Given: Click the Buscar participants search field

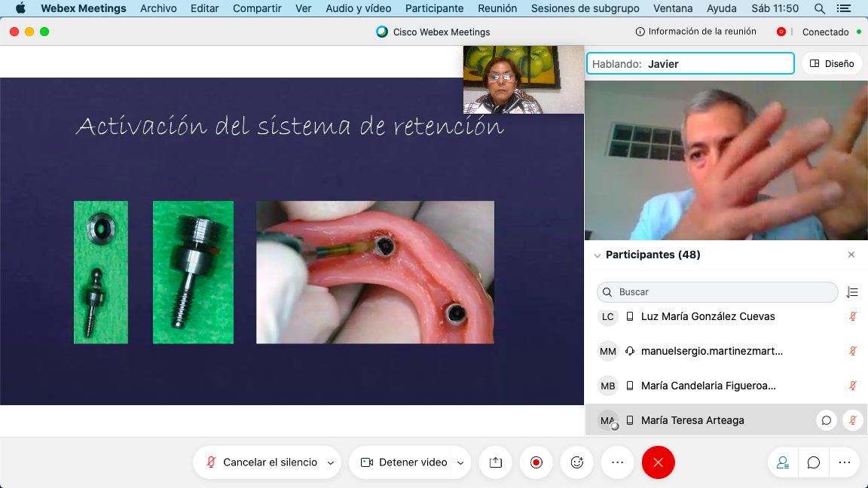Looking at the screenshot, I should click(716, 292).
